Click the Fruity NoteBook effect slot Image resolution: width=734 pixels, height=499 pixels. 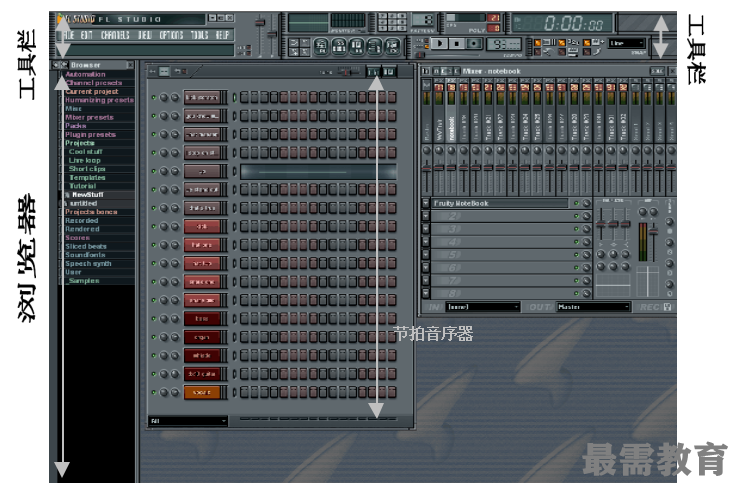click(499, 203)
